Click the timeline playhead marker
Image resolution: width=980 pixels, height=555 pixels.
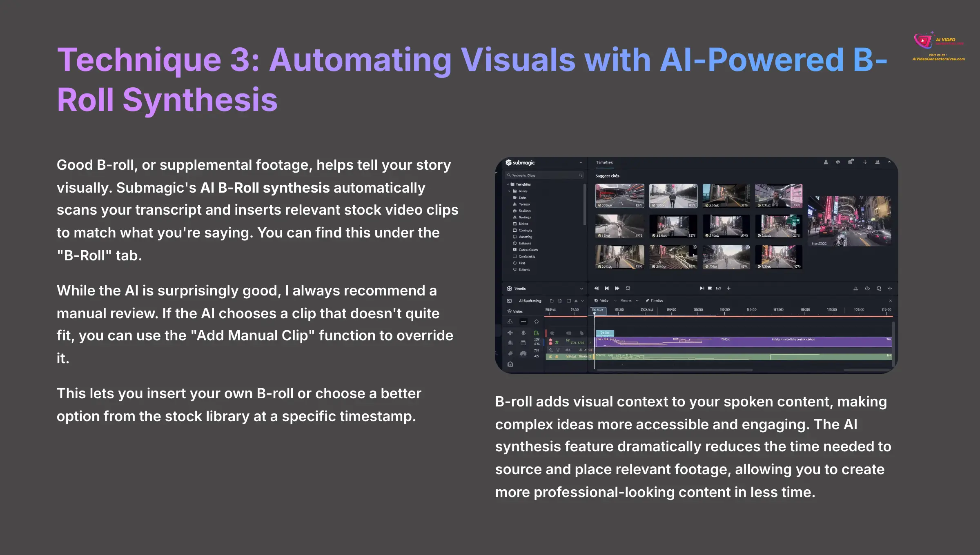click(595, 313)
